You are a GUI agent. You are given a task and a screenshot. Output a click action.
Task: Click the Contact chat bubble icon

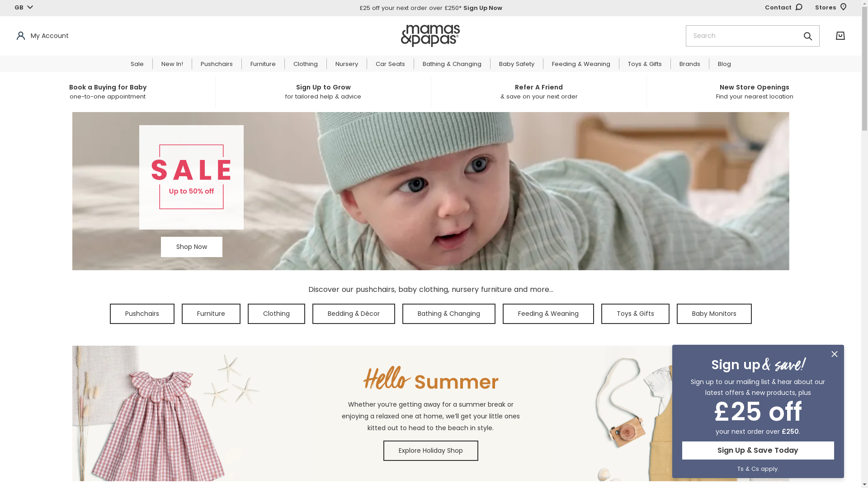(x=799, y=7)
